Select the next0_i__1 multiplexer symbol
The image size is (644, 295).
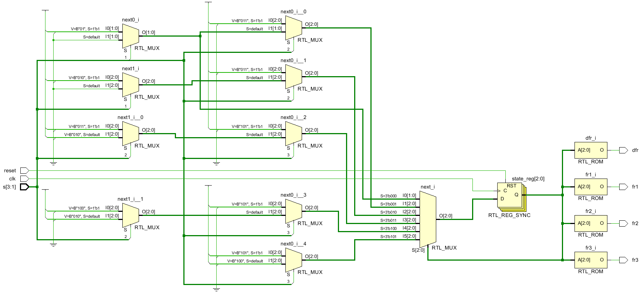pos(294,77)
